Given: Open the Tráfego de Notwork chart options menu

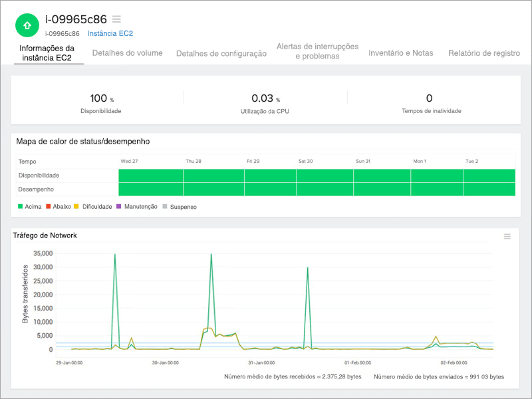Looking at the screenshot, I should [x=506, y=237].
